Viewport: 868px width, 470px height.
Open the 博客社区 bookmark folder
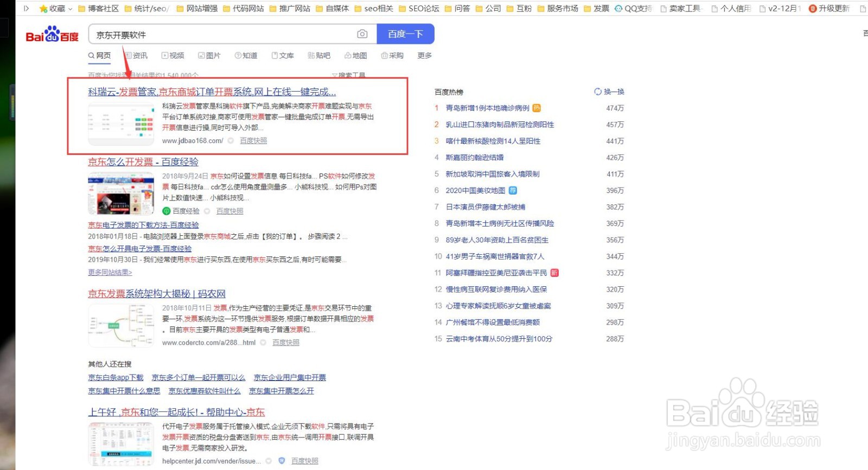98,9
